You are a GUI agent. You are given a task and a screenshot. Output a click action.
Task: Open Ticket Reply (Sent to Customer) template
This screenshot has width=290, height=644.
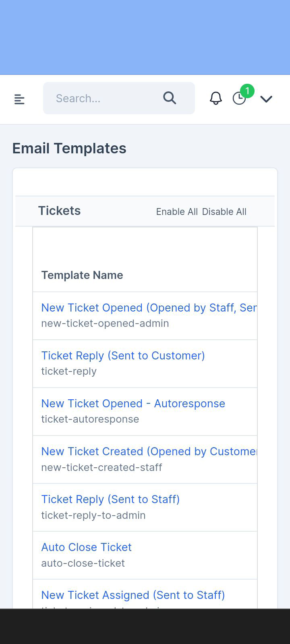123,356
